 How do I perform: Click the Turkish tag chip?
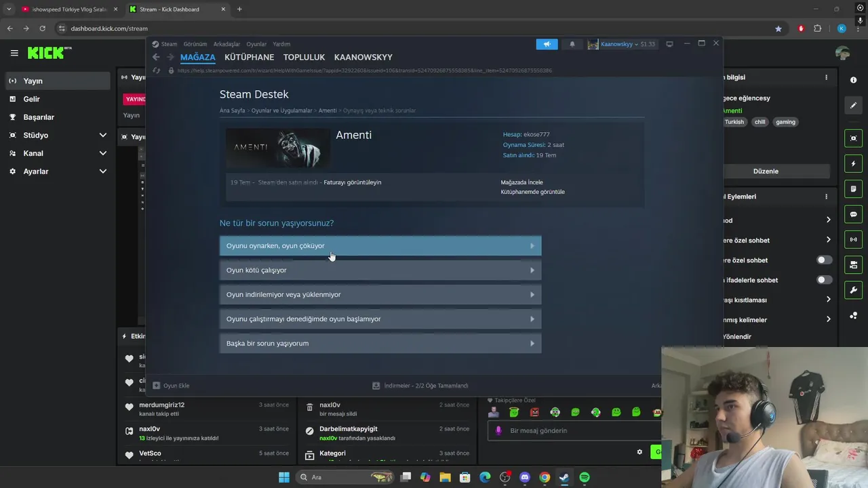[x=734, y=122]
